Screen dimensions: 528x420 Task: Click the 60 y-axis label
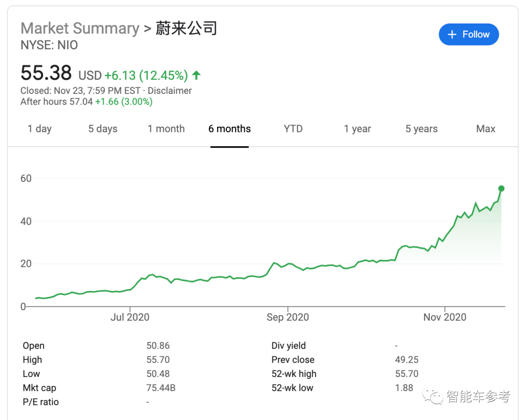(x=26, y=178)
